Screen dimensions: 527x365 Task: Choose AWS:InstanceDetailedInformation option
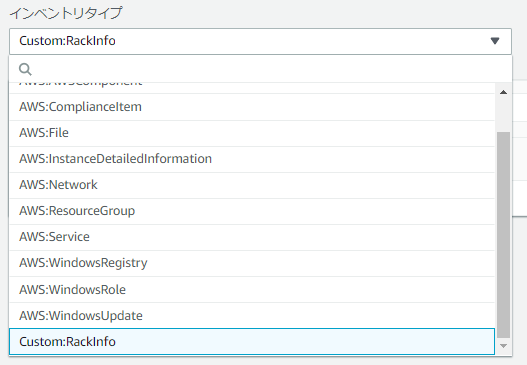tap(252, 159)
